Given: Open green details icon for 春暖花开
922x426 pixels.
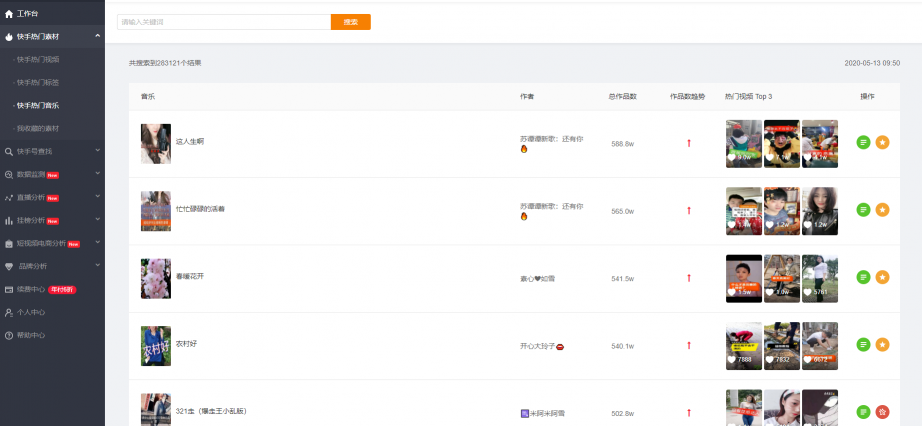Looking at the screenshot, I should coord(863,277).
